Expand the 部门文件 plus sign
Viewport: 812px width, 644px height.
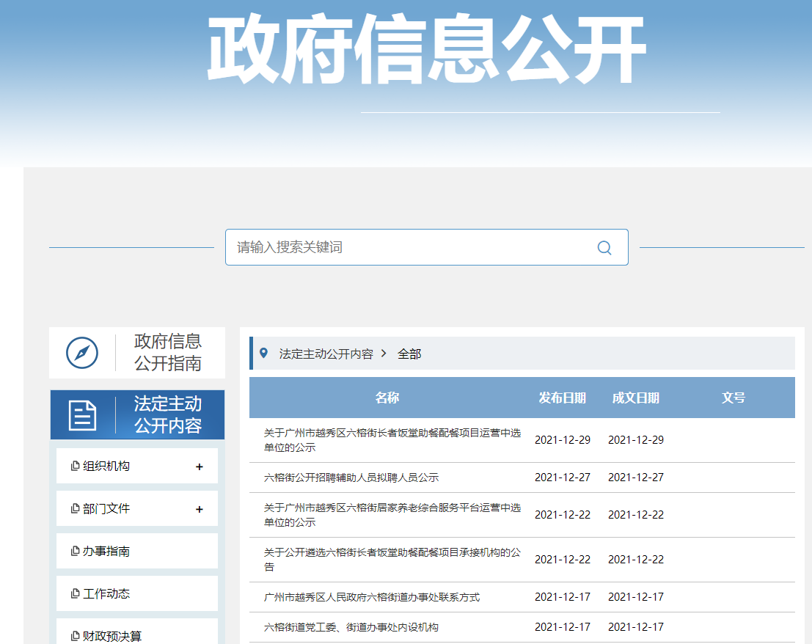[200, 510]
